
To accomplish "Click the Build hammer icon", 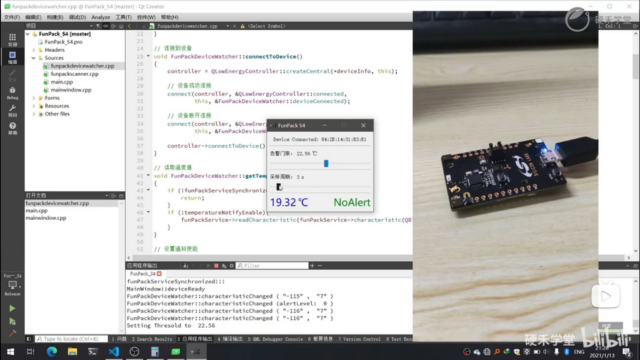I will 12,333.
